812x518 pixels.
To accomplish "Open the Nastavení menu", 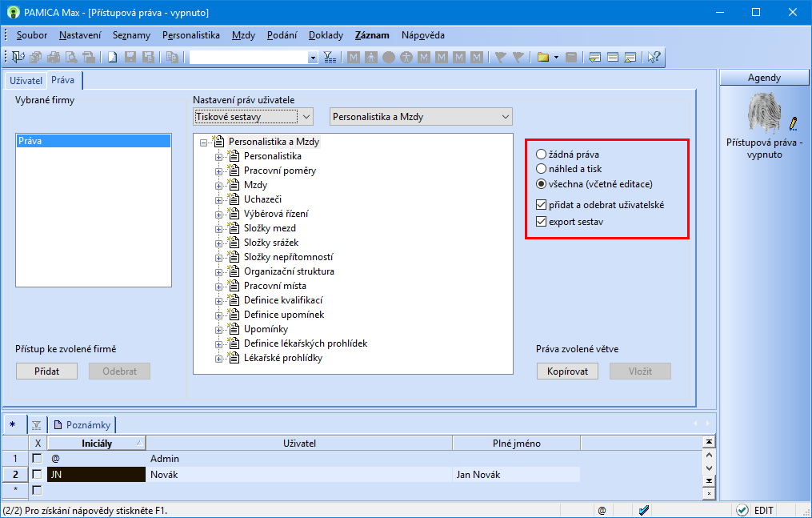I will 80,35.
